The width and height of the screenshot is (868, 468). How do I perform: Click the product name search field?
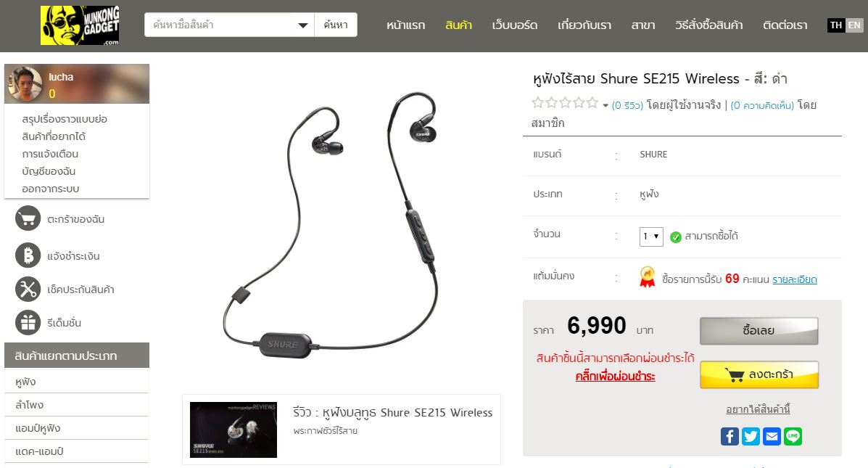(218, 25)
